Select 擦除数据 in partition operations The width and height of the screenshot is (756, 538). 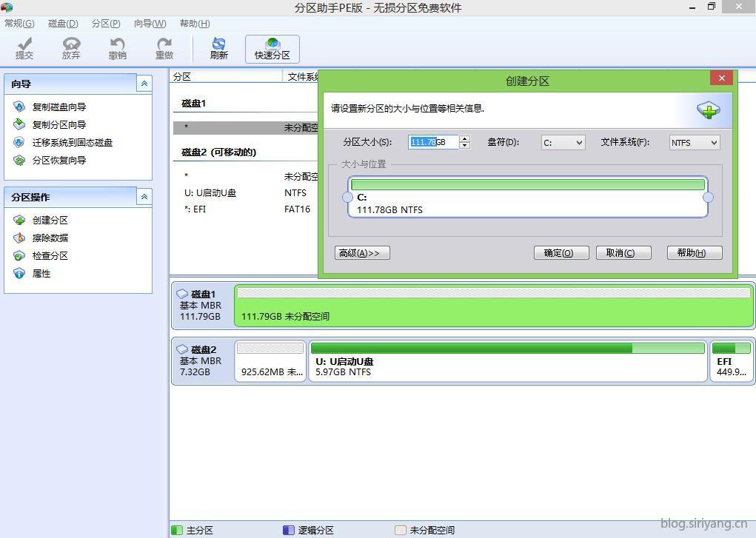(x=50, y=238)
